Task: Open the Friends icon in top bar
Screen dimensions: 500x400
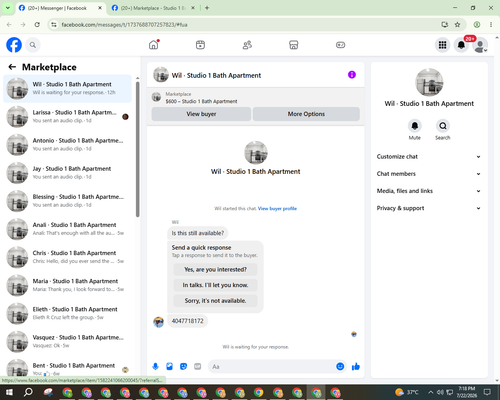Action: pos(247,45)
